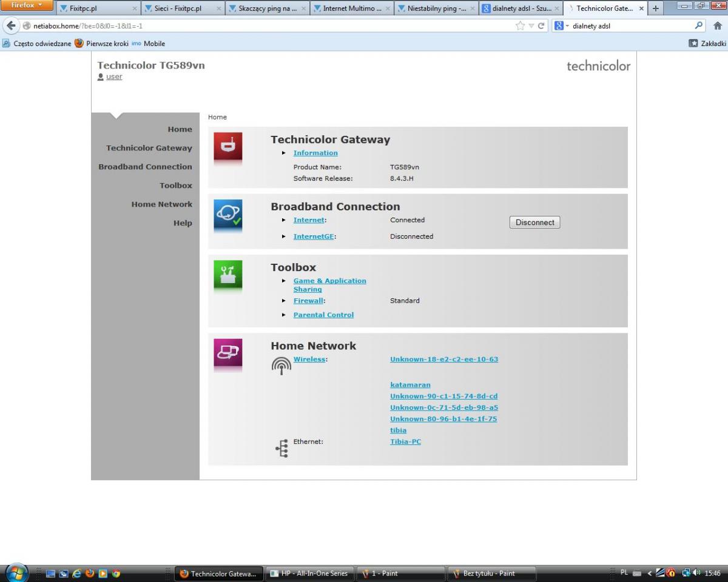The image size is (728, 582).
Task: Open volume control in system tray
Action: (696, 573)
